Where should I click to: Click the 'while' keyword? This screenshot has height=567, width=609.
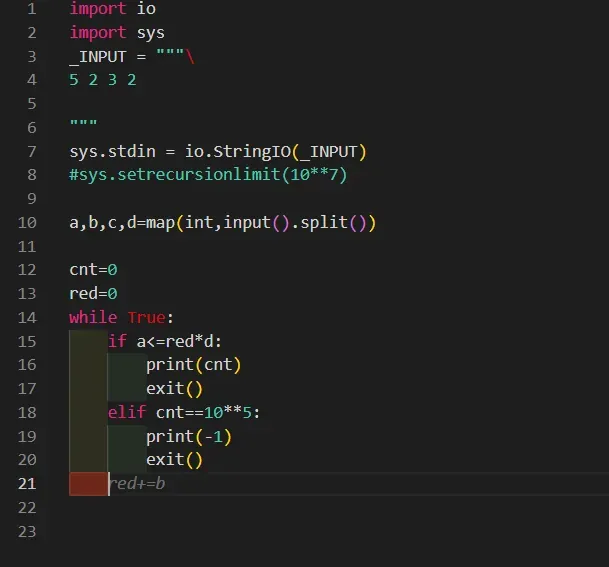click(93, 318)
